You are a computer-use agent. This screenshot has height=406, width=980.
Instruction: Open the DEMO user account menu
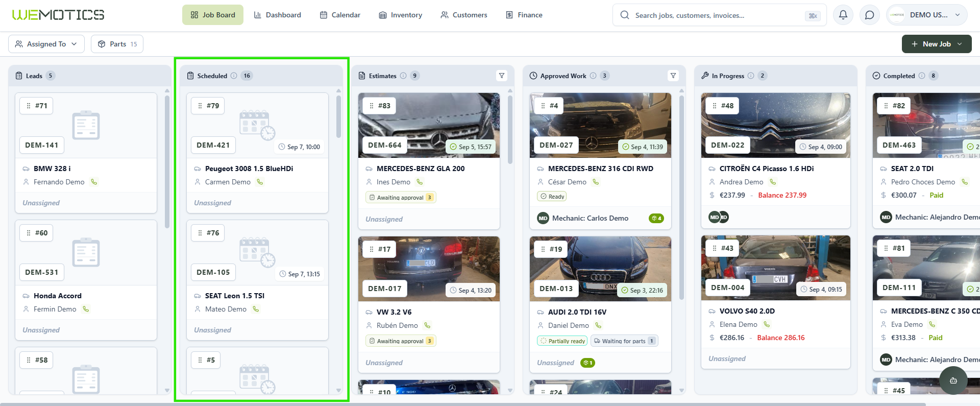coord(927,15)
